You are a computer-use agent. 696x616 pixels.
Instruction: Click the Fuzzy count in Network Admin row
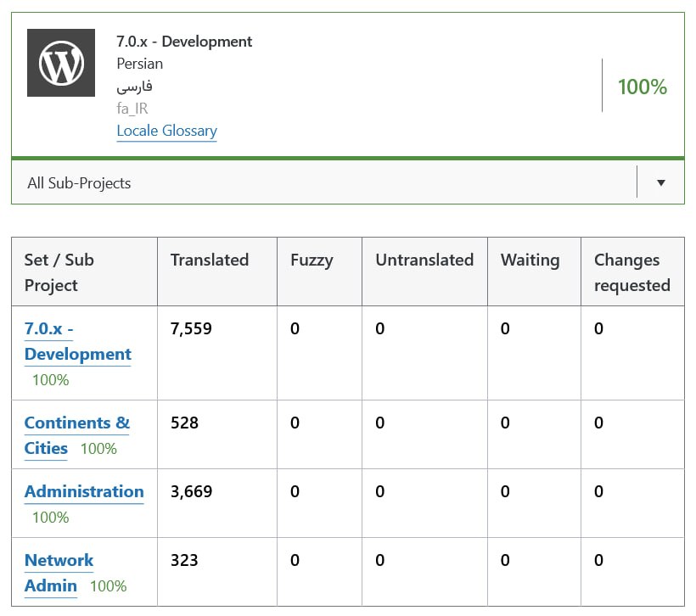tap(295, 560)
